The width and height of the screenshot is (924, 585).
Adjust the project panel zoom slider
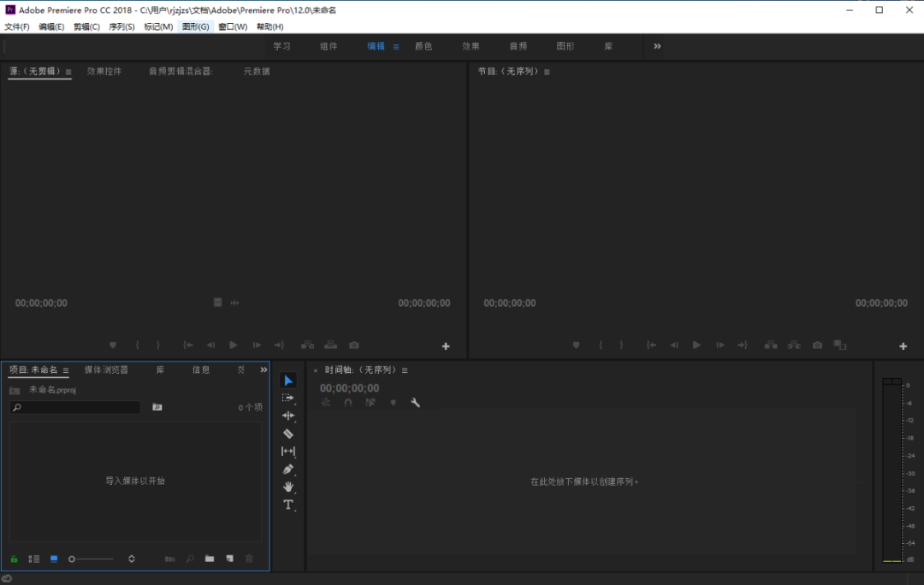click(x=92, y=559)
